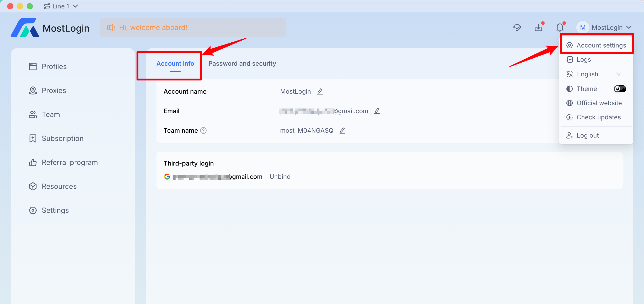Choose Log out from the menu
The width and height of the screenshot is (644, 304).
[x=596, y=135]
